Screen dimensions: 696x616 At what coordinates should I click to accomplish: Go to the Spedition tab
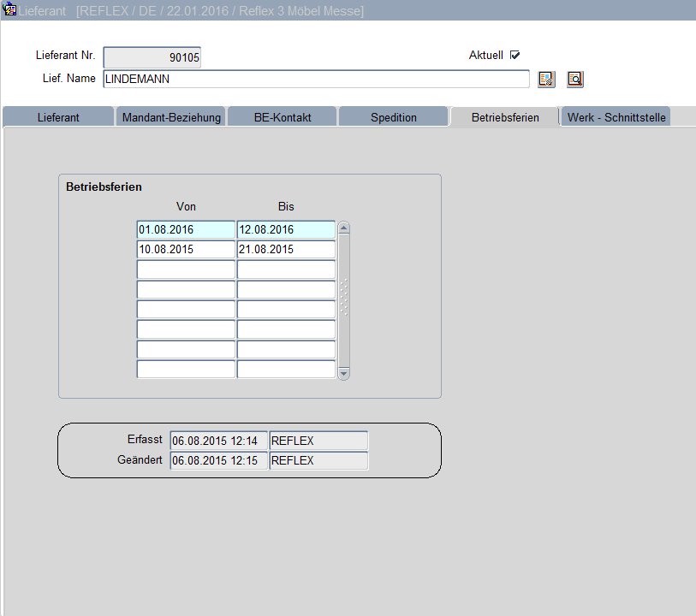point(393,117)
